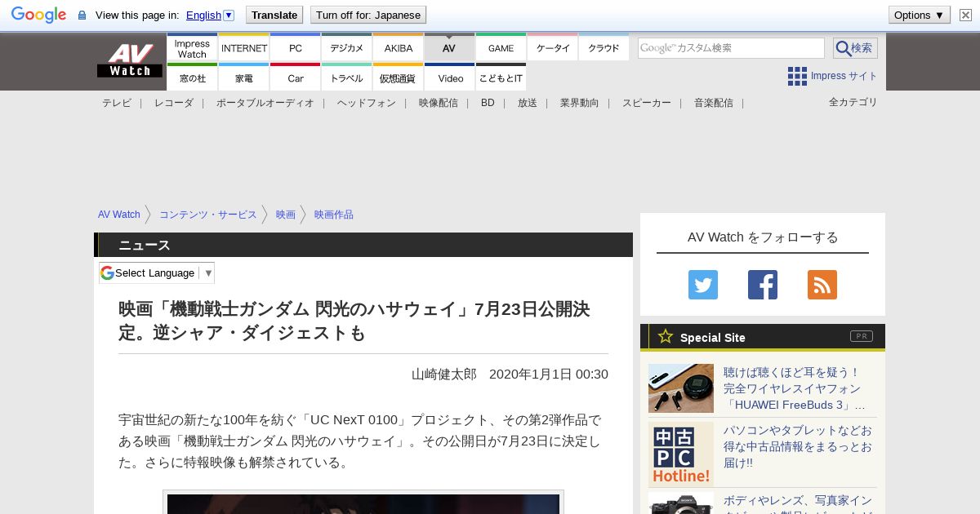Click 映画作品 breadcrumb link
This screenshot has height=514, width=980.
[334, 215]
